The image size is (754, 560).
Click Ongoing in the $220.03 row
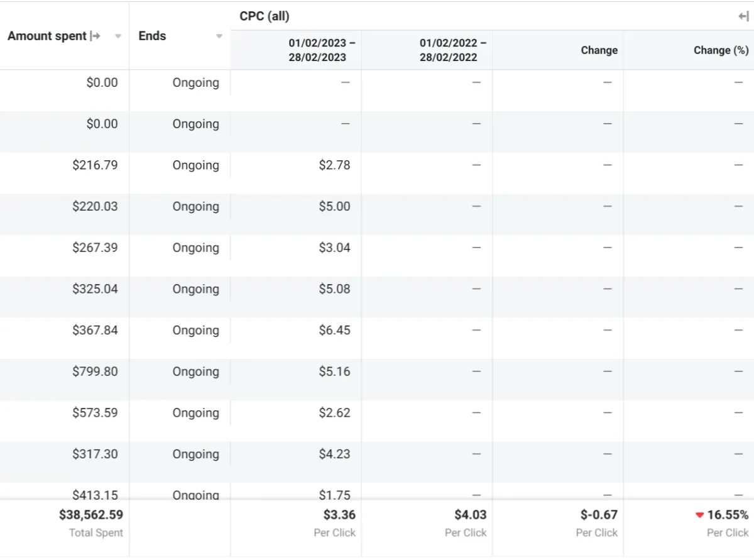click(196, 207)
